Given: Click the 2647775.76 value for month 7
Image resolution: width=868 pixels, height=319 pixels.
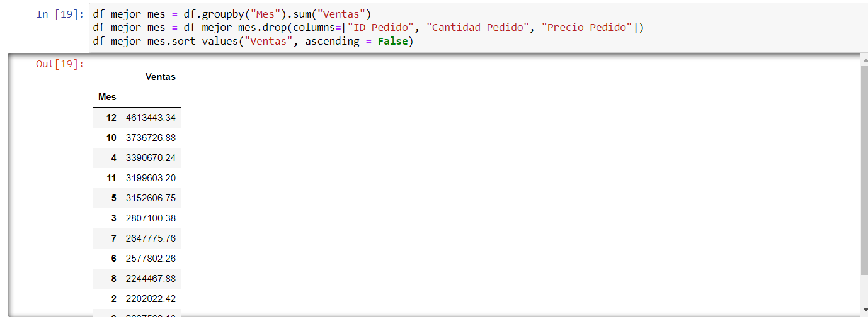Looking at the screenshot, I should (151, 238).
